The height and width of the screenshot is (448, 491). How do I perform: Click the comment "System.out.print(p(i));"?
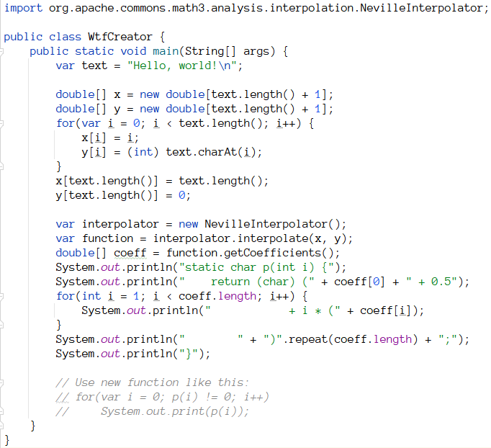(175, 412)
